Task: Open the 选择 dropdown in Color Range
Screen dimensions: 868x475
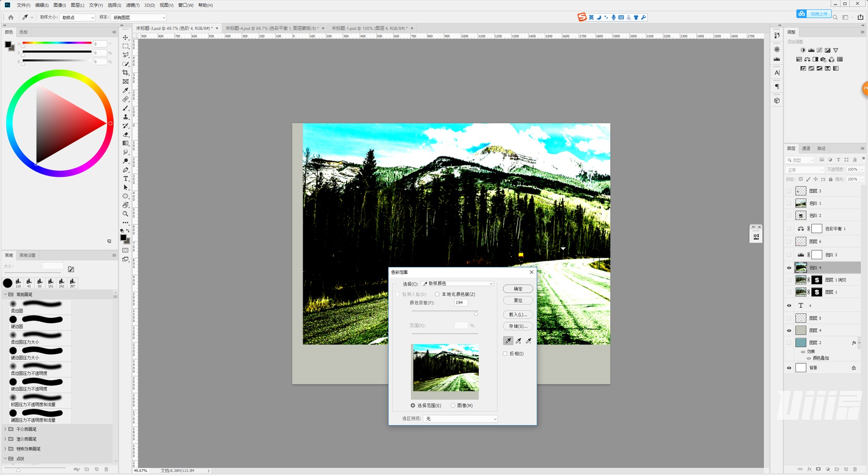Action: [x=457, y=284]
